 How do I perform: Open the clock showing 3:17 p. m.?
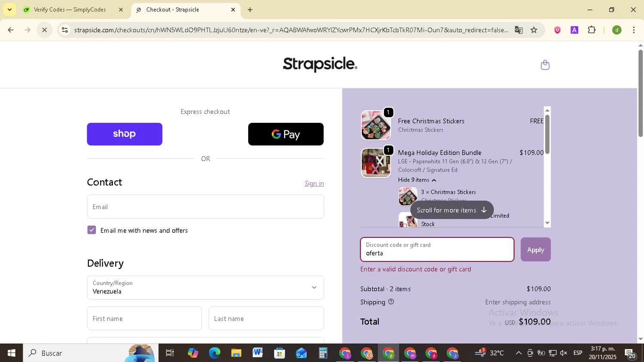click(603, 353)
